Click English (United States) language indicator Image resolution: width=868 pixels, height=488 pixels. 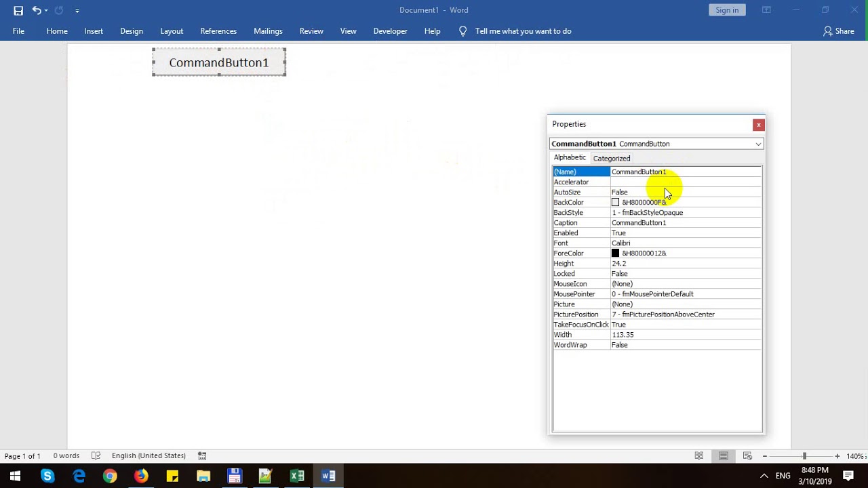tap(149, 456)
